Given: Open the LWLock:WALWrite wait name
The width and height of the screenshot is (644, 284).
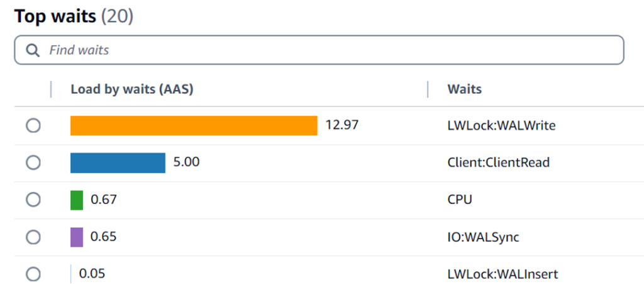Looking at the screenshot, I should coord(501,126).
